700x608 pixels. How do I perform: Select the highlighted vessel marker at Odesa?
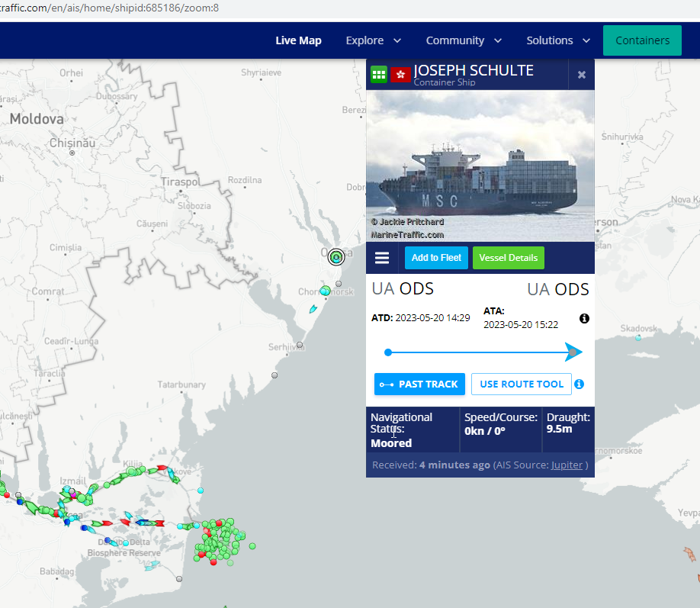pos(336,257)
